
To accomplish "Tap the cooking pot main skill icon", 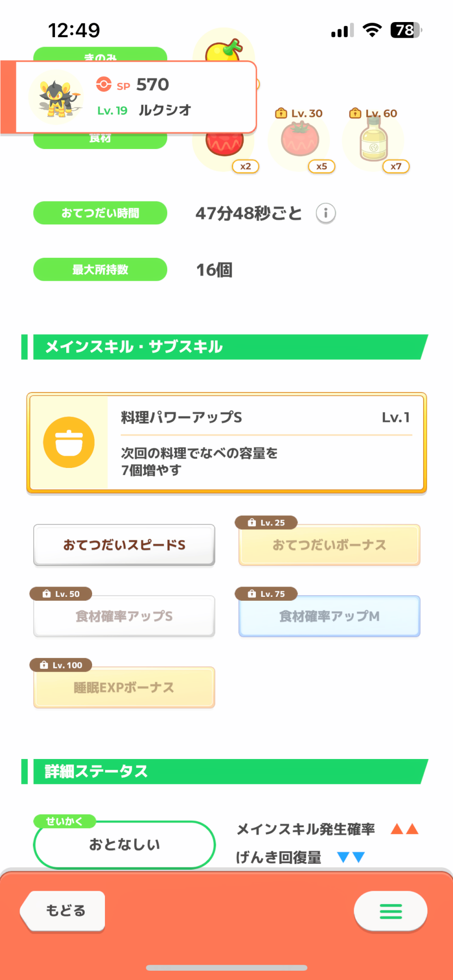I will tap(69, 442).
